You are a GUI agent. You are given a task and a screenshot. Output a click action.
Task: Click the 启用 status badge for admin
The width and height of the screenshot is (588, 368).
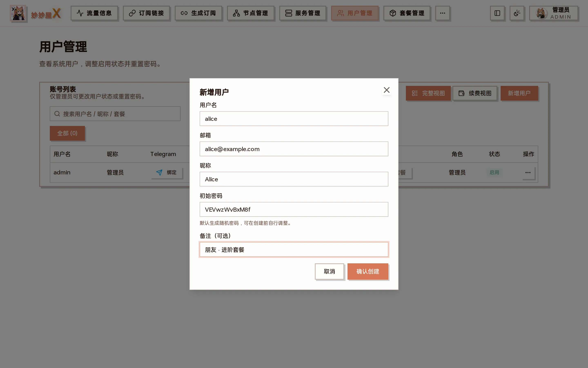pos(494,172)
